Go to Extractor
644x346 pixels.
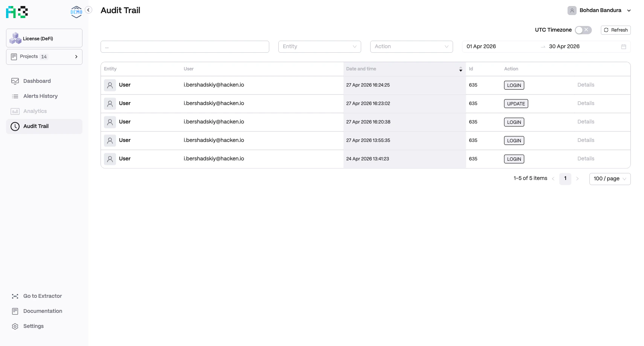(44, 296)
